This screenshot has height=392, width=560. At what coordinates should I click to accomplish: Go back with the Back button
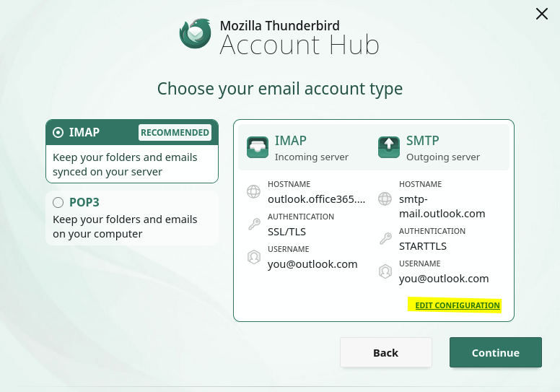click(x=385, y=353)
